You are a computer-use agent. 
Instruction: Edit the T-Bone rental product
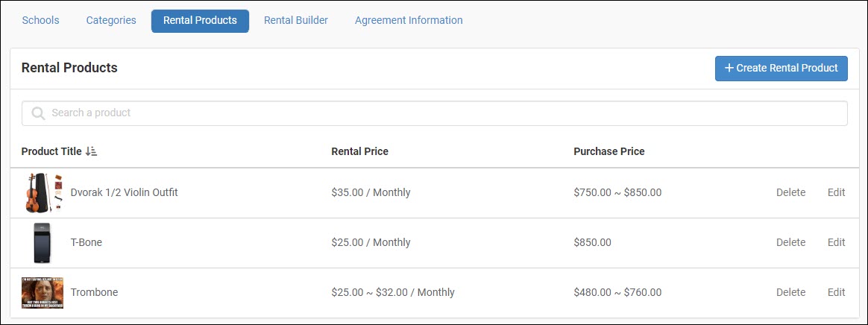pyautogui.click(x=837, y=242)
